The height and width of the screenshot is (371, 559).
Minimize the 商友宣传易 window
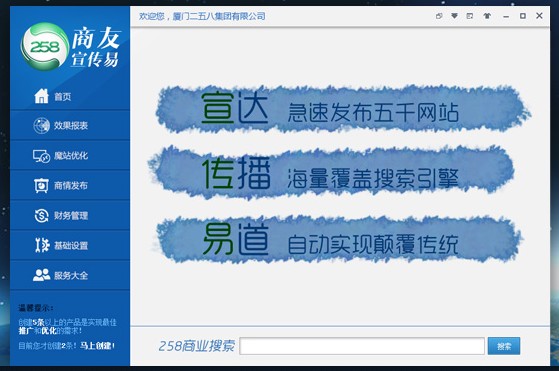pos(506,16)
